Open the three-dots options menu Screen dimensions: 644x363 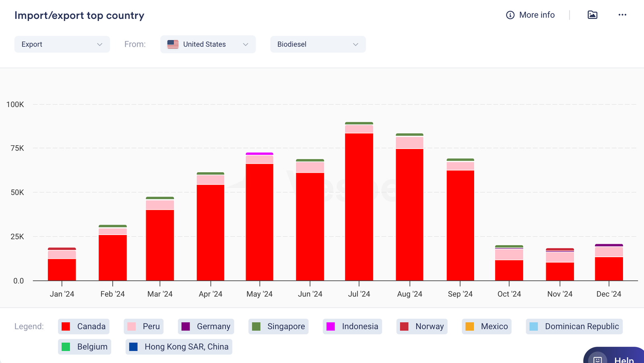[622, 15]
